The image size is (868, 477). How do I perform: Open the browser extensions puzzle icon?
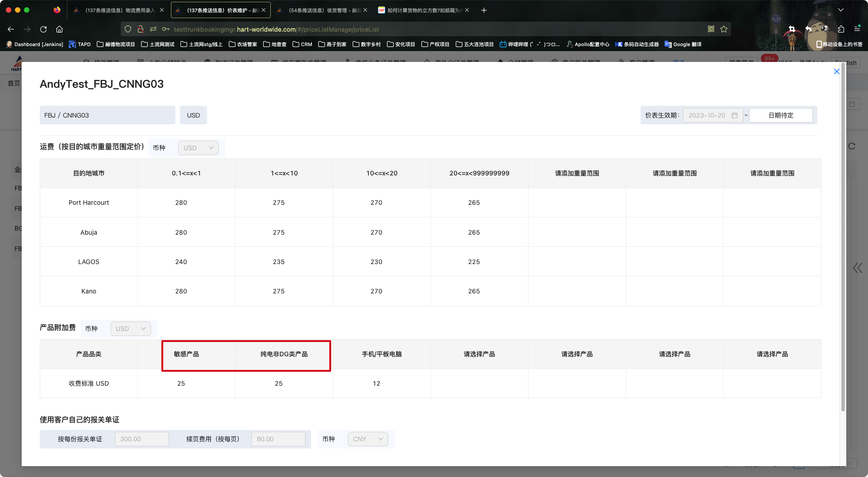841,29
